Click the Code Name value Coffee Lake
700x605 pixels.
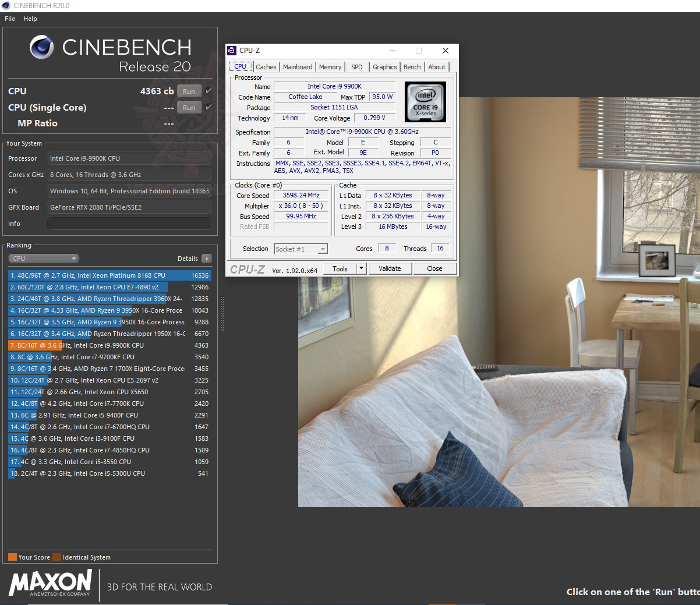click(306, 97)
